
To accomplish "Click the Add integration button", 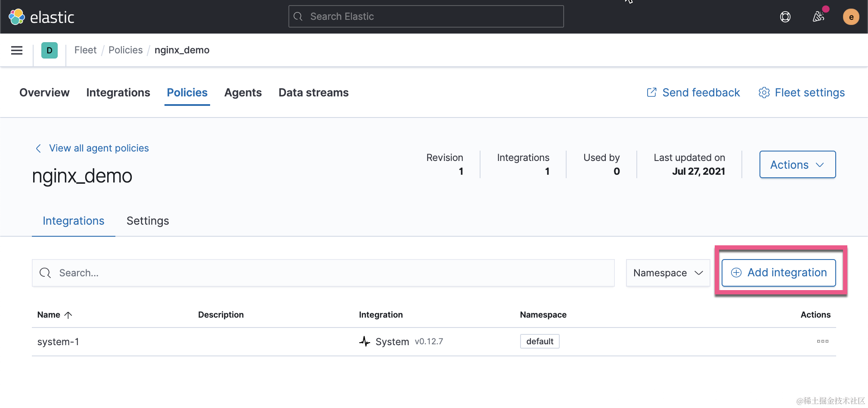I will tap(778, 272).
